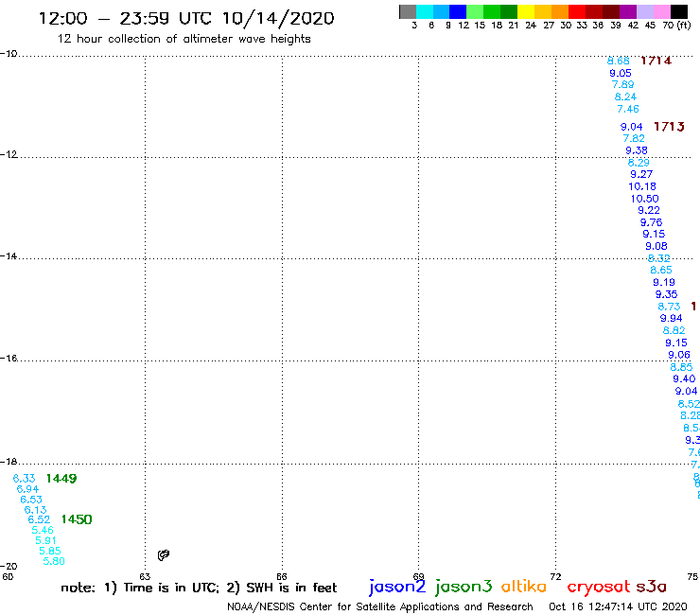Click the -18 latitude axis label
Viewport: 700px width, 615px height.
click(9, 462)
